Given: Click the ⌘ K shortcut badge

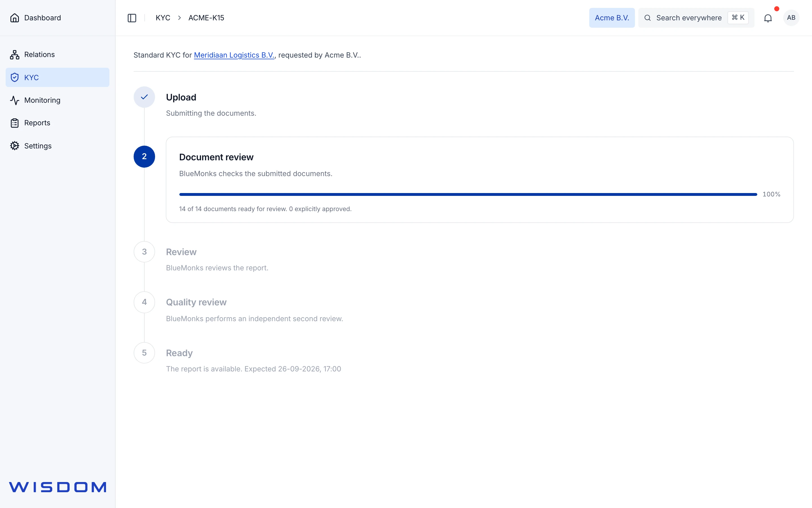Looking at the screenshot, I should (x=738, y=18).
